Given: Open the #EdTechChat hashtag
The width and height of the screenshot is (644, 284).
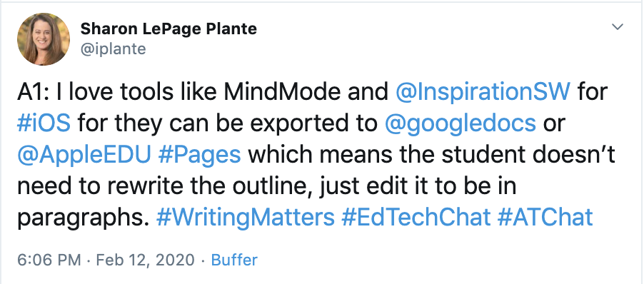Looking at the screenshot, I should [x=416, y=217].
